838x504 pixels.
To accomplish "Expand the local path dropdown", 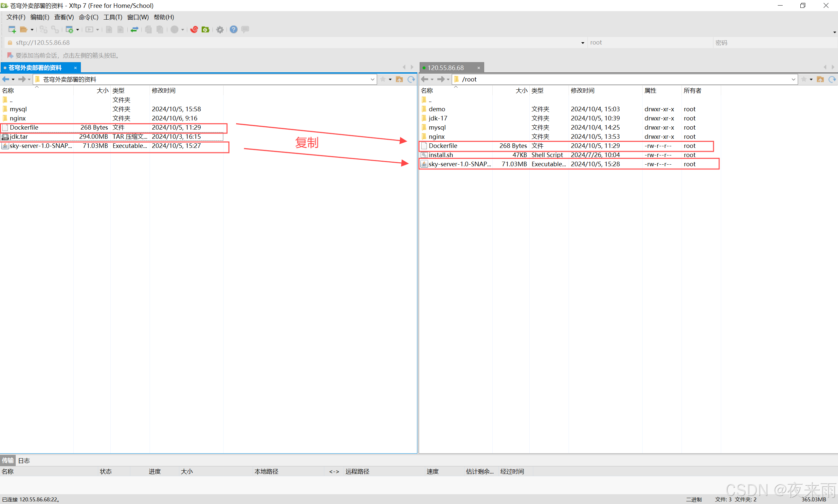I will (x=372, y=79).
